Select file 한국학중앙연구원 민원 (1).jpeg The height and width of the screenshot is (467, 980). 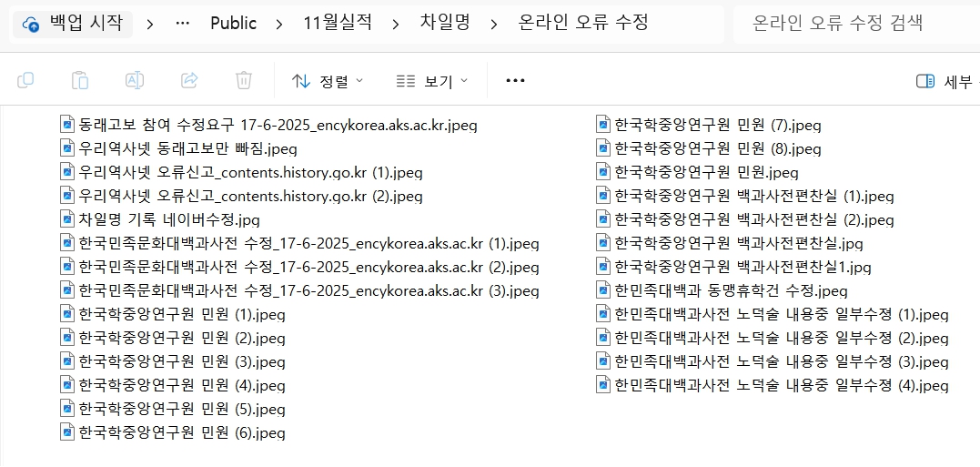click(x=173, y=314)
